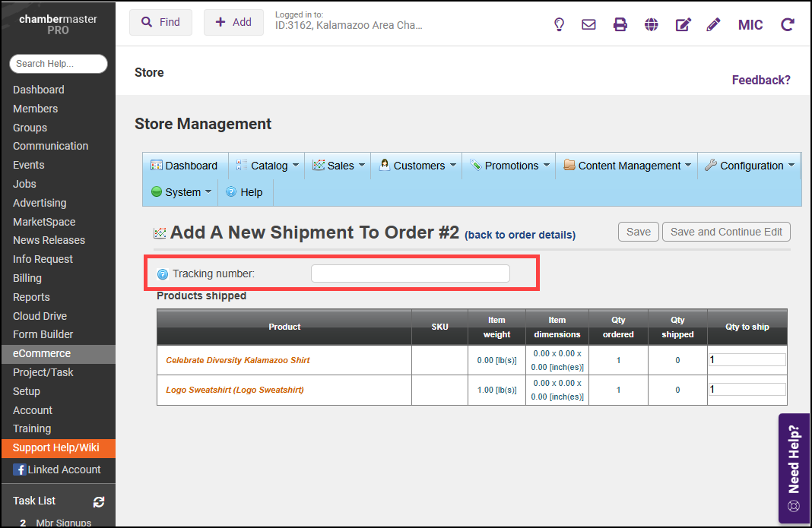Refresh the Task List using sync icon
812x528 pixels.
click(x=99, y=501)
